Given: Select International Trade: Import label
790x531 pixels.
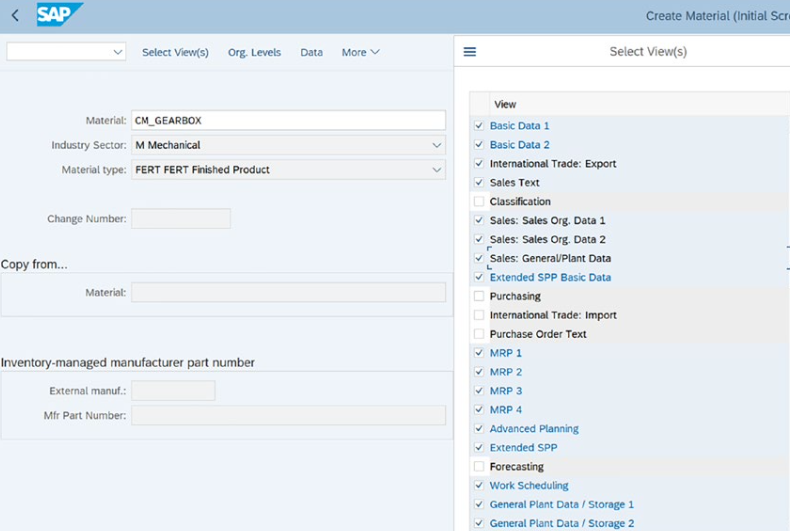Looking at the screenshot, I should (x=553, y=315).
